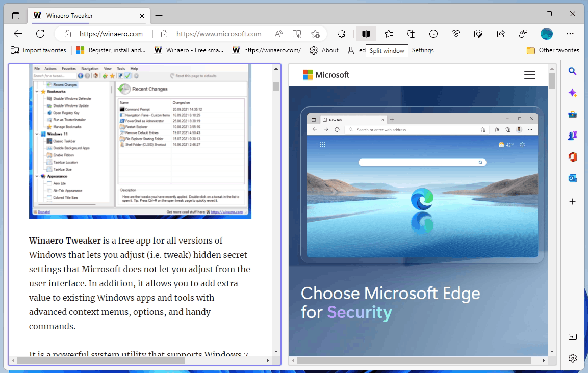The width and height of the screenshot is (588, 373).
Task: Click Import favorites on bookmarks bar
Action: pos(39,50)
